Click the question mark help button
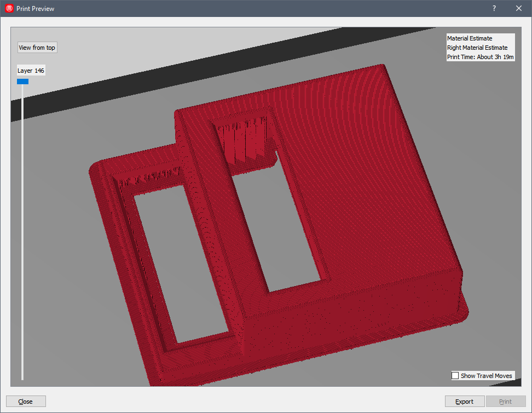 (x=494, y=9)
